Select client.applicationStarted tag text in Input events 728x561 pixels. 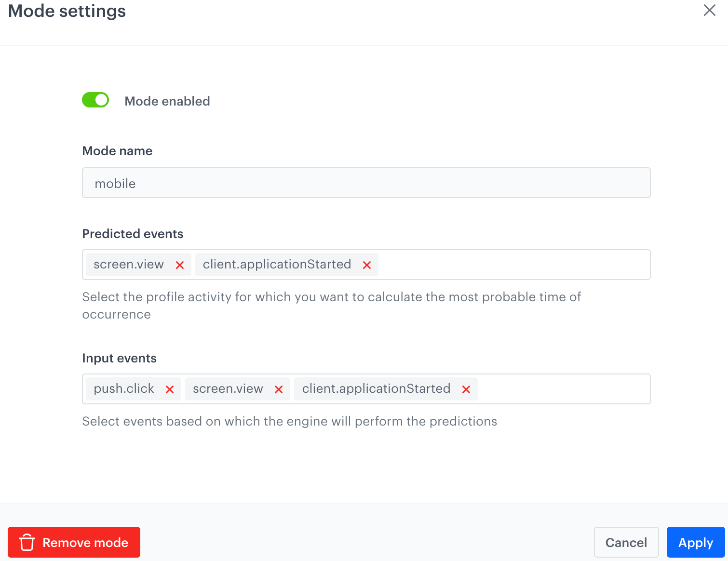pyautogui.click(x=376, y=389)
